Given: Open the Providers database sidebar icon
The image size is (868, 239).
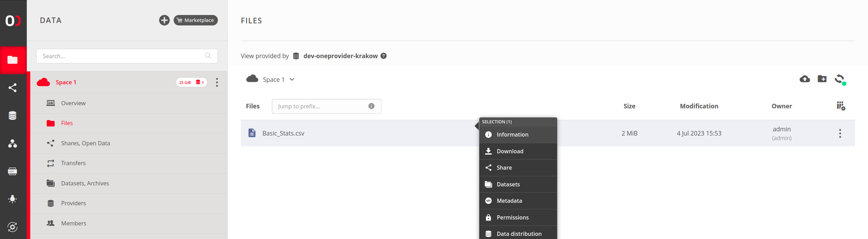Looking at the screenshot, I should (13, 116).
